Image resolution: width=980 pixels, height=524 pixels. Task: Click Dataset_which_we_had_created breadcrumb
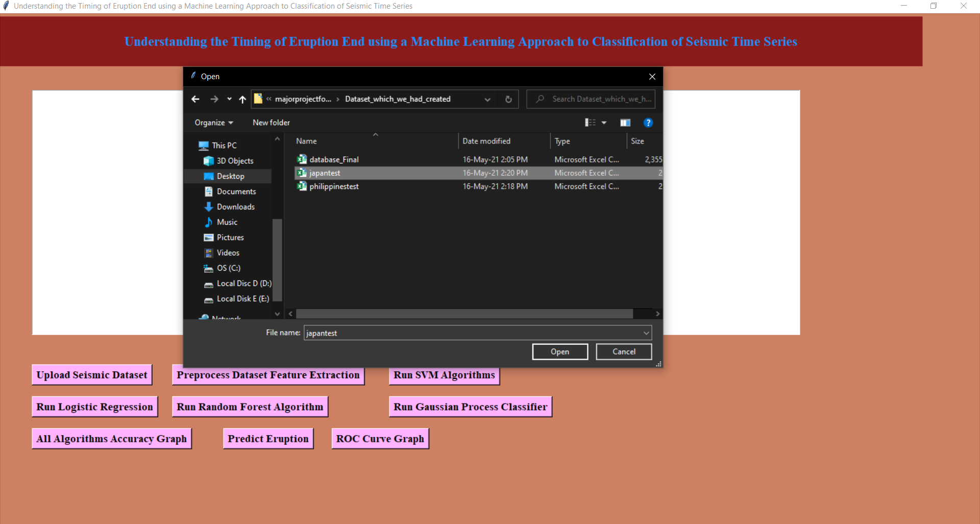(x=398, y=99)
